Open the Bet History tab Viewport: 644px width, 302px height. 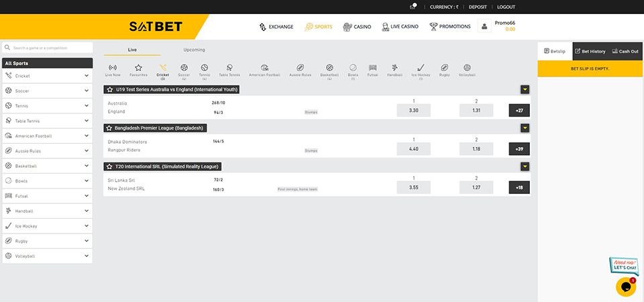(590, 52)
